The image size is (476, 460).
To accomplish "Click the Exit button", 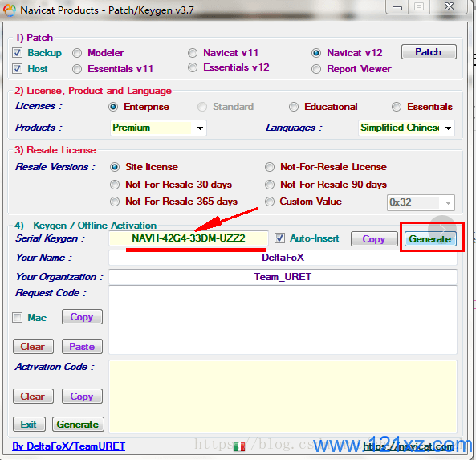I will click(x=29, y=424).
